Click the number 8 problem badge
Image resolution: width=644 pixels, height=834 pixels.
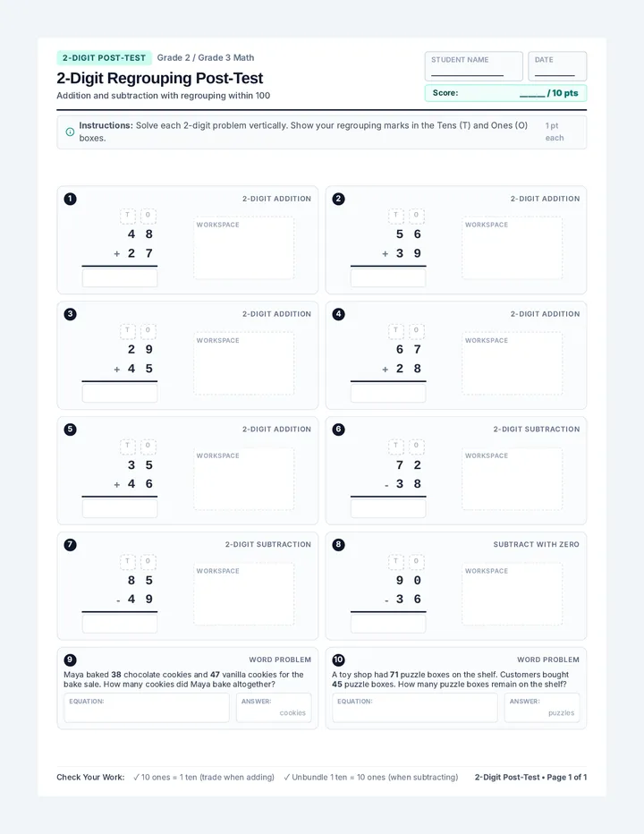(338, 545)
